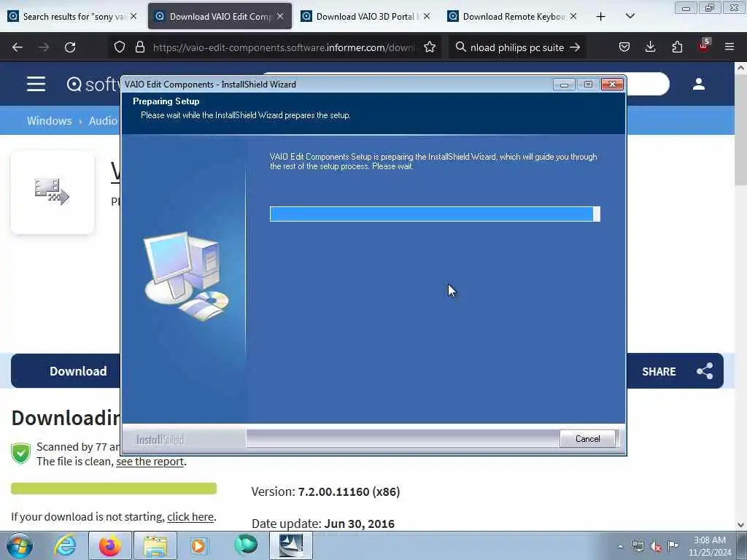The width and height of the screenshot is (747, 560).
Task: Show hidden tray icons arrow
Action: 620,546
